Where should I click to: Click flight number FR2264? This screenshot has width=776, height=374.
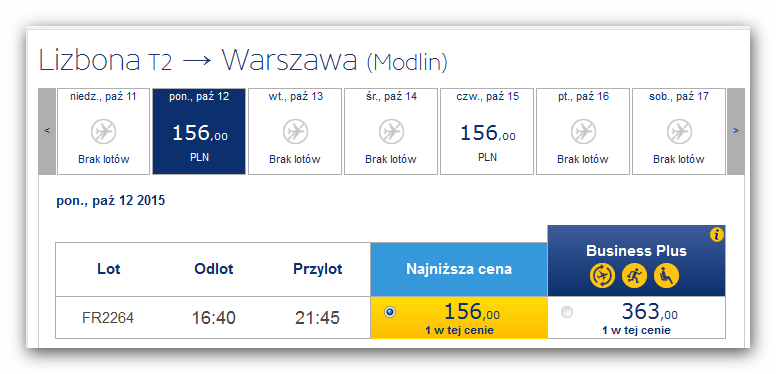tap(108, 318)
